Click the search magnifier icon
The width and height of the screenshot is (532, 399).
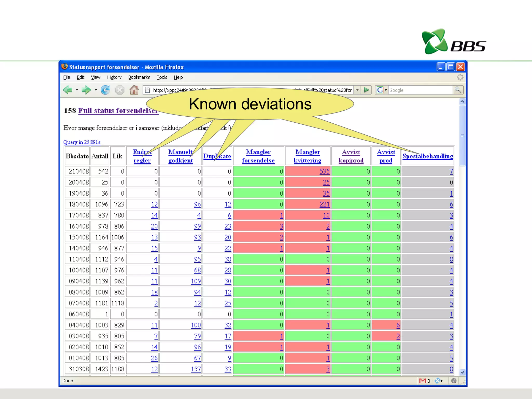[458, 90]
